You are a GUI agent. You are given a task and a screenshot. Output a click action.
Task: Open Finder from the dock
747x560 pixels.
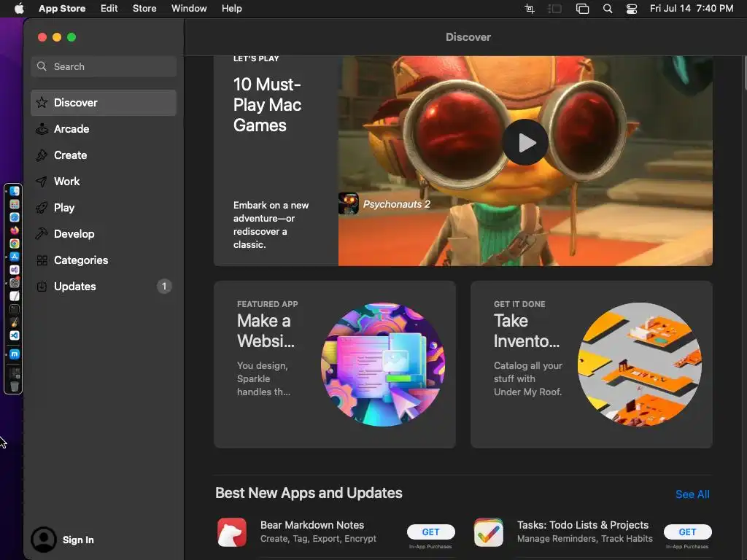point(15,191)
